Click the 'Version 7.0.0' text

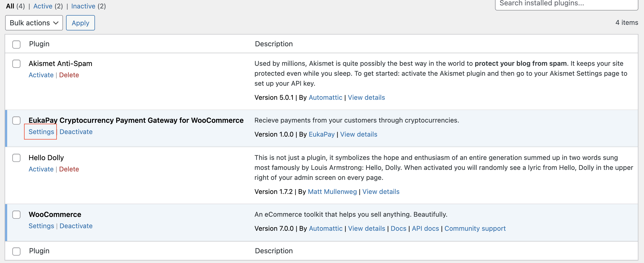(x=274, y=228)
